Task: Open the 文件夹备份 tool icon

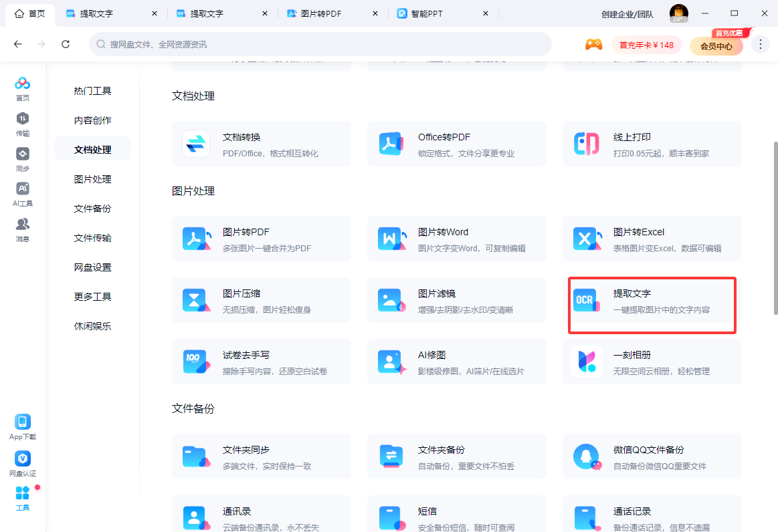Action: [x=391, y=456]
